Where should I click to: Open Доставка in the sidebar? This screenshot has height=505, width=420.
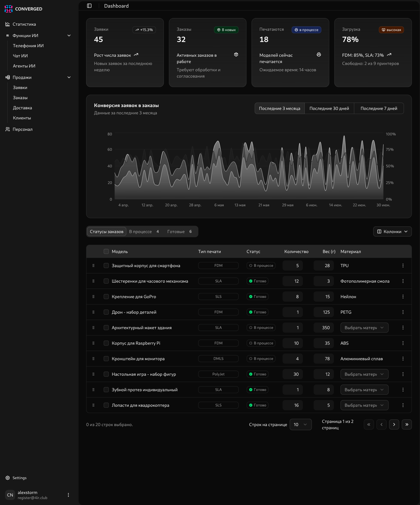[22, 108]
